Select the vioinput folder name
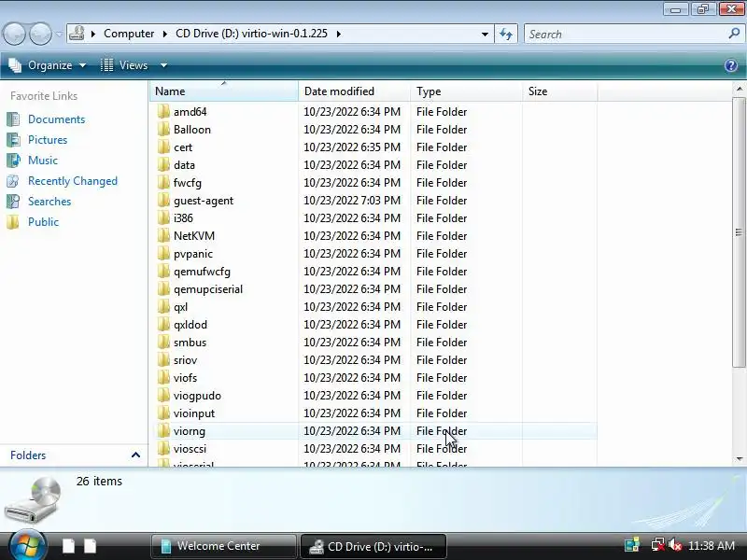This screenshot has height=560, width=747. [194, 413]
